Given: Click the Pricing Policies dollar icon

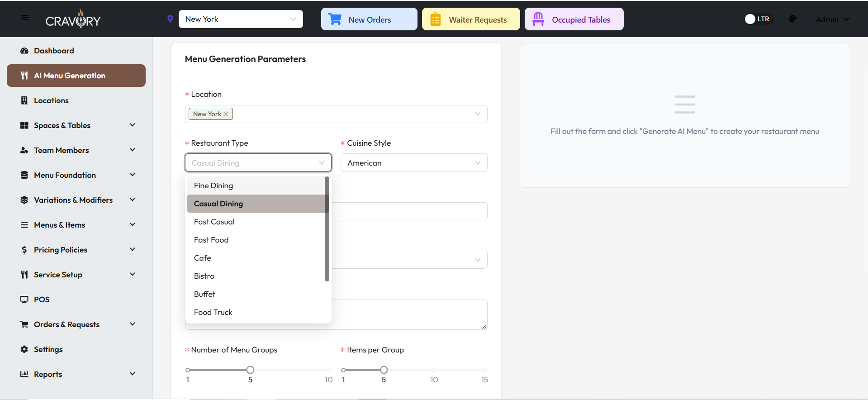Looking at the screenshot, I should pyautogui.click(x=24, y=250).
